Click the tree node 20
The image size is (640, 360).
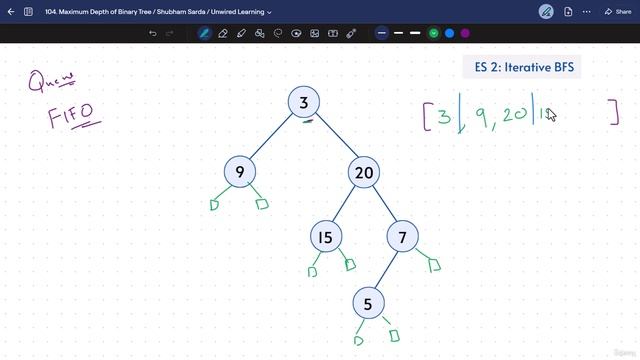(x=364, y=172)
